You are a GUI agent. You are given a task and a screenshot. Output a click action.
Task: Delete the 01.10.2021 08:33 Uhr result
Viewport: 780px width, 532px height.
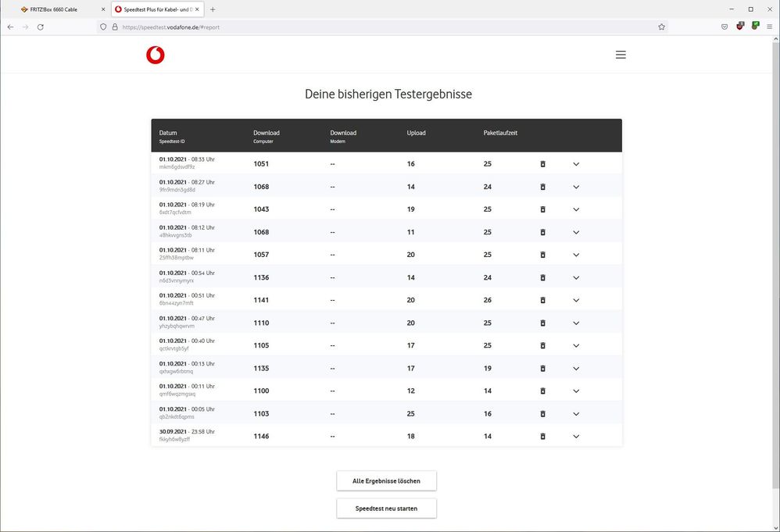click(x=542, y=164)
